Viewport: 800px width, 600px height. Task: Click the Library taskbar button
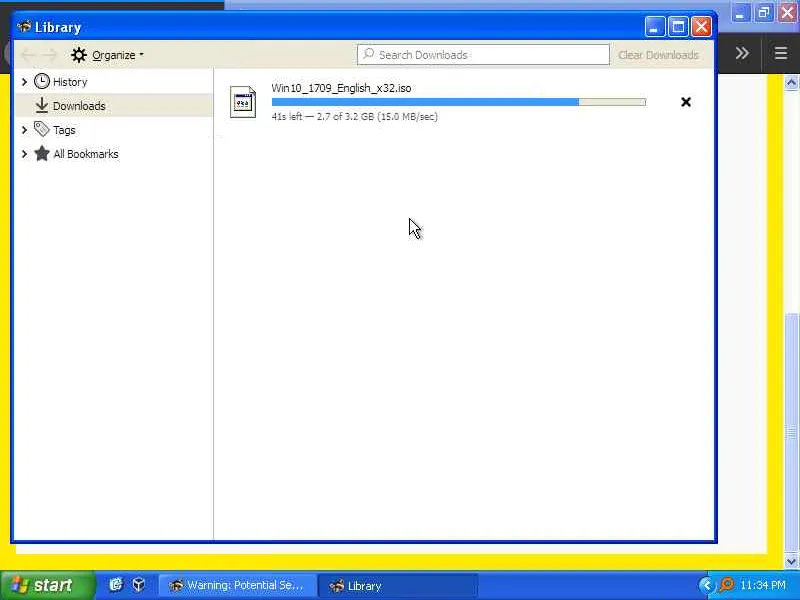tap(398, 585)
